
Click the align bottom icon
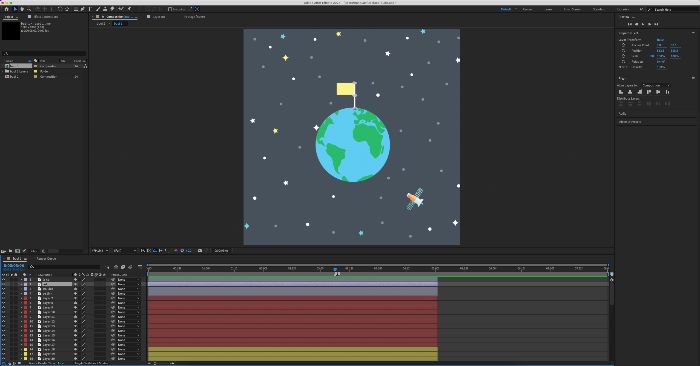[x=667, y=92]
